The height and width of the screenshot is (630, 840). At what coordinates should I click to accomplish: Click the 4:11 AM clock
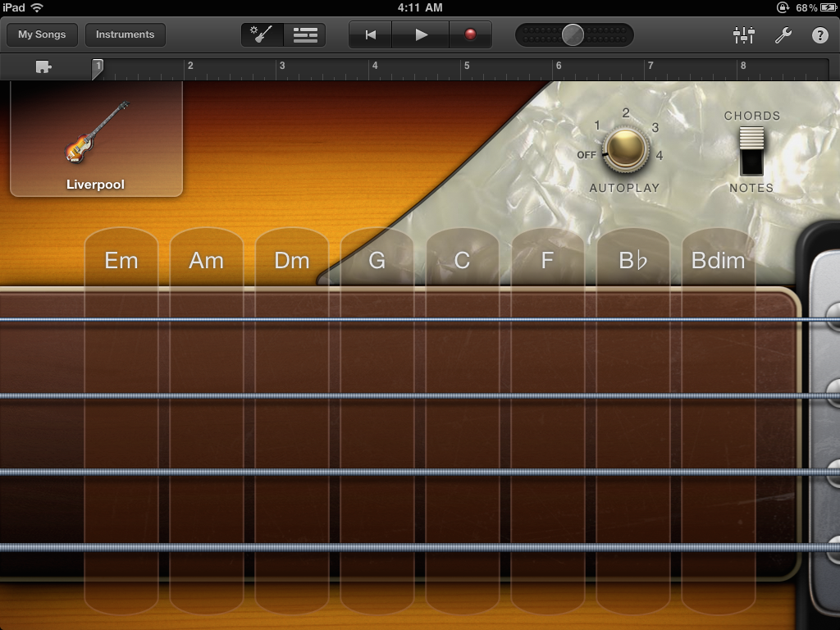point(420,7)
